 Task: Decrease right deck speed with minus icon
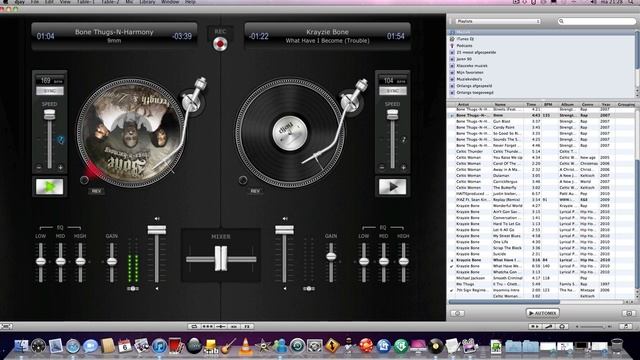pos(382,167)
